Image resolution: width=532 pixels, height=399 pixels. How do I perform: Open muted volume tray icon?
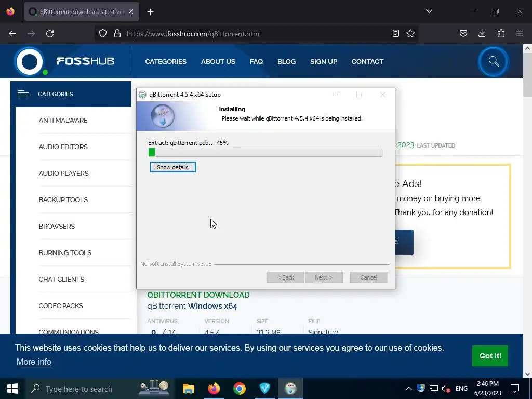446,389
